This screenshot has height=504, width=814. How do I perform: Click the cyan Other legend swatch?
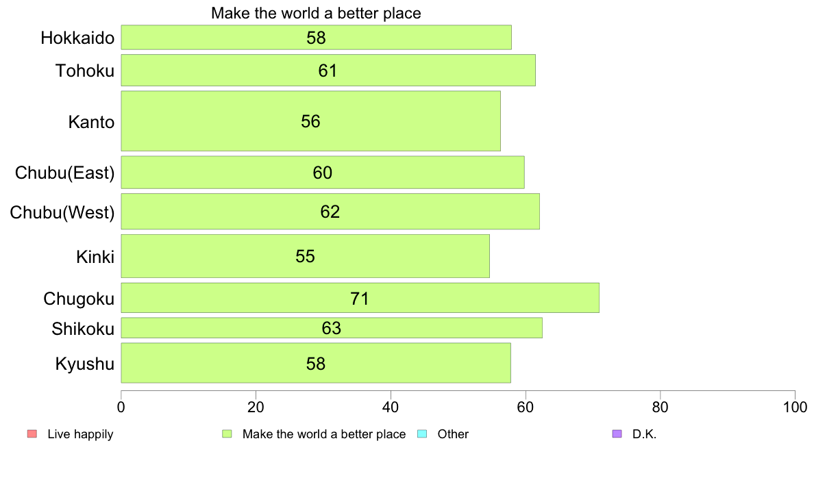tap(422, 434)
